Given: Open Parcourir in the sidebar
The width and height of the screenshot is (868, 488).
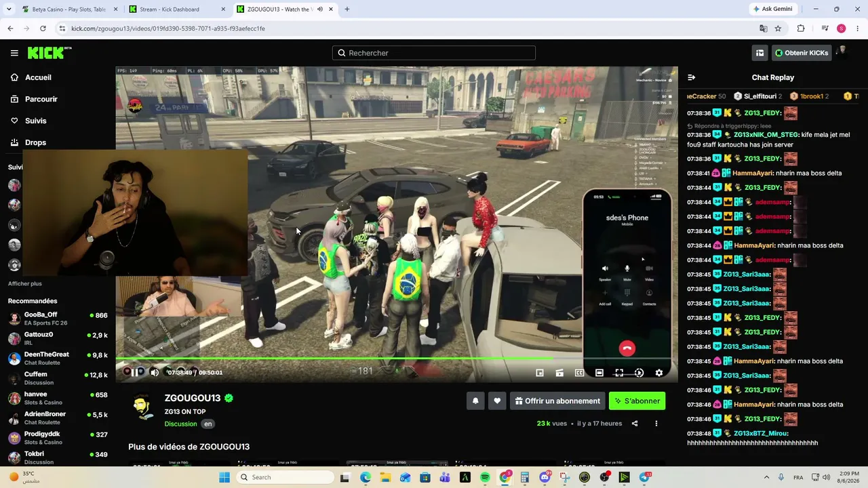Looking at the screenshot, I should (41, 99).
